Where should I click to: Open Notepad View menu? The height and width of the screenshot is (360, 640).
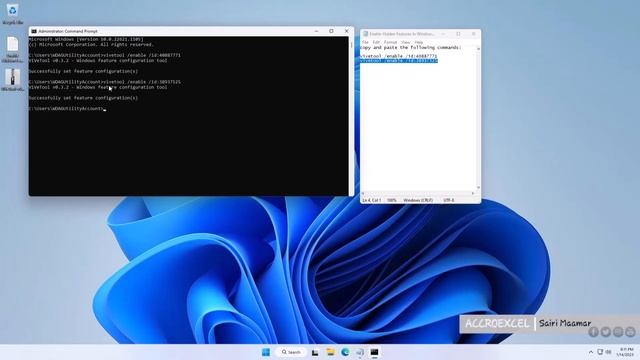(x=405, y=42)
